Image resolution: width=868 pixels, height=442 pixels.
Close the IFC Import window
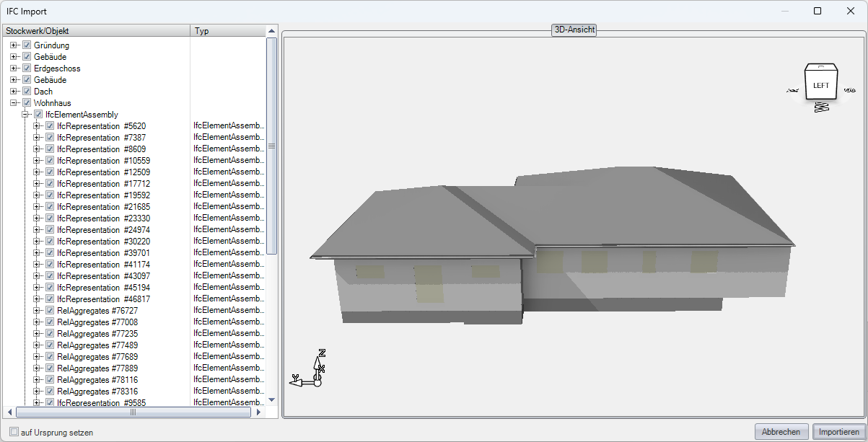851,11
